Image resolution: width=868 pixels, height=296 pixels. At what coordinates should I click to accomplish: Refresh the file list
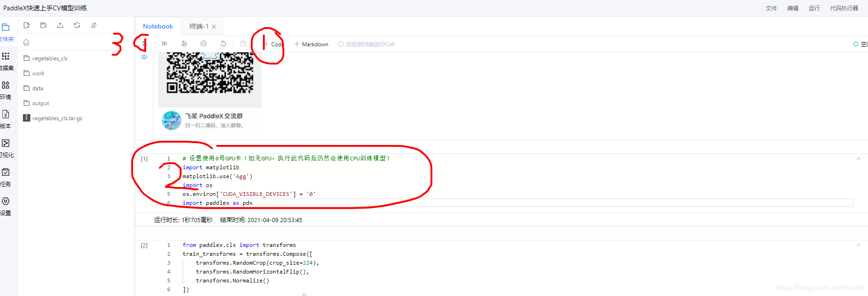click(x=77, y=25)
